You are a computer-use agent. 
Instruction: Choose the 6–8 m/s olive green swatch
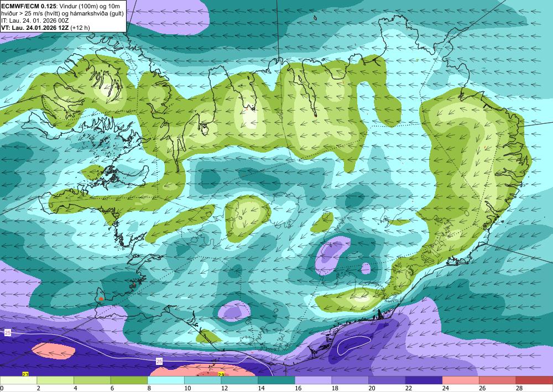tap(129, 380)
